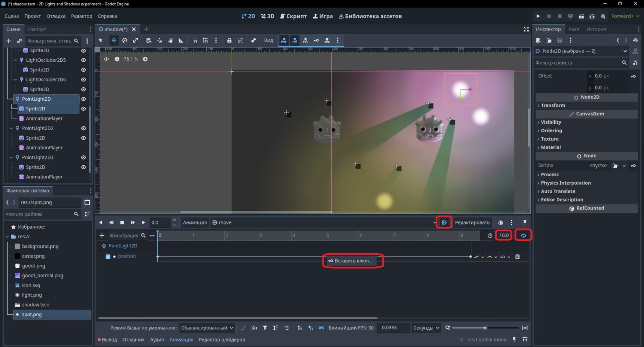Open the Библиотека ассетов workspace

(370, 16)
